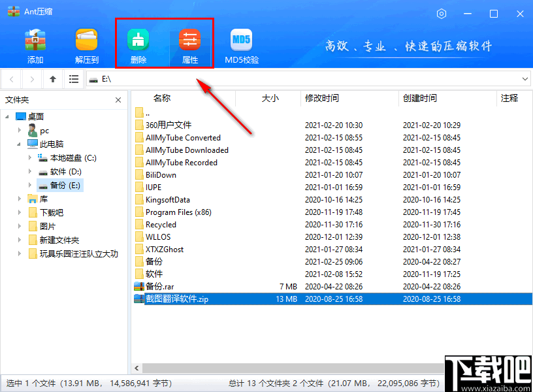Open the address bar path dropdown
The image size is (533, 392).
[x=525, y=79]
